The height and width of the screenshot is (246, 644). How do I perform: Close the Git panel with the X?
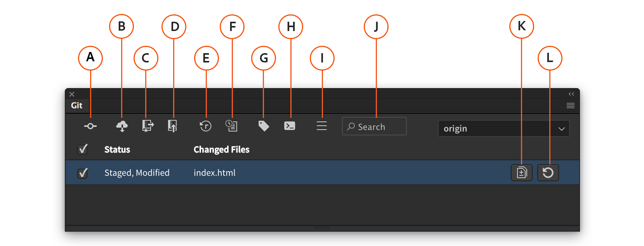tap(72, 94)
